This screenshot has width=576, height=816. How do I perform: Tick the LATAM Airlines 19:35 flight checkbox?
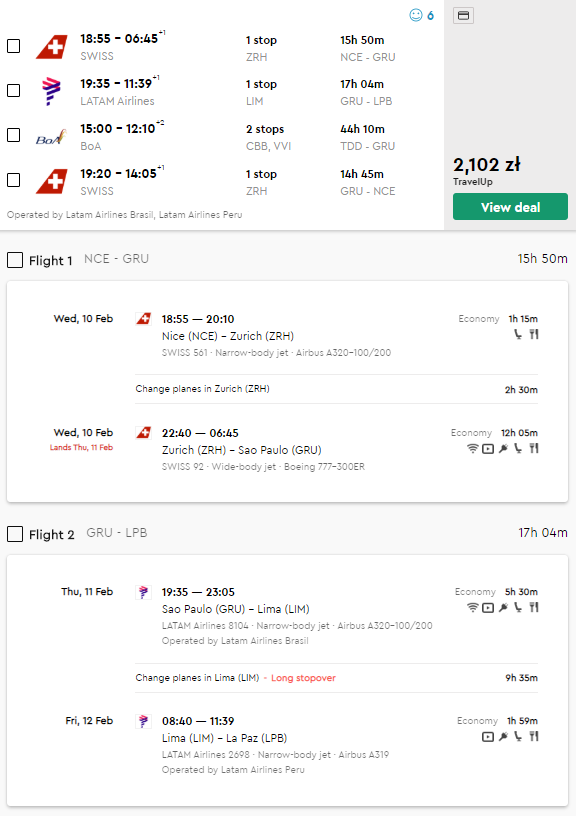point(14,91)
